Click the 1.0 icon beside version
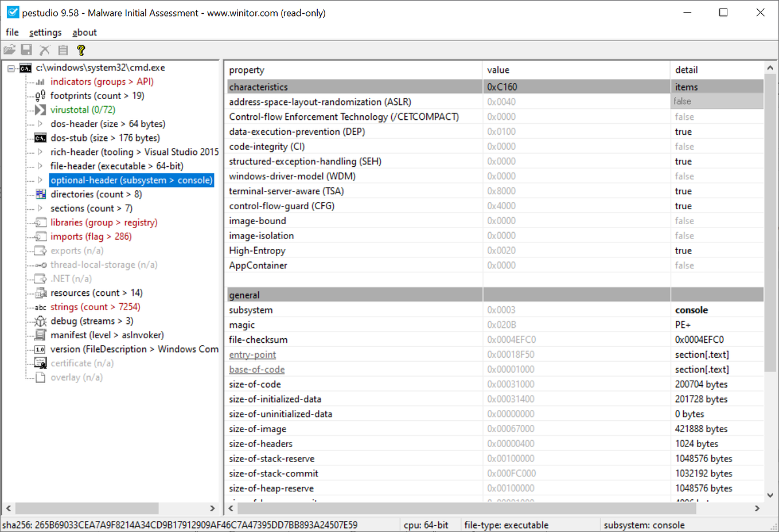Image resolution: width=779 pixels, height=532 pixels. pos(39,349)
